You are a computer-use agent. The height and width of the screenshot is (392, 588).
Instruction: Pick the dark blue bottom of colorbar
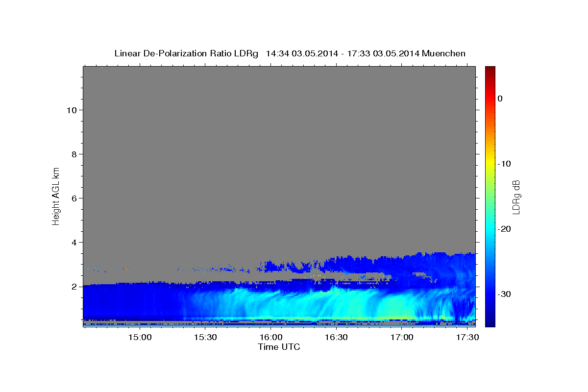[490, 321]
